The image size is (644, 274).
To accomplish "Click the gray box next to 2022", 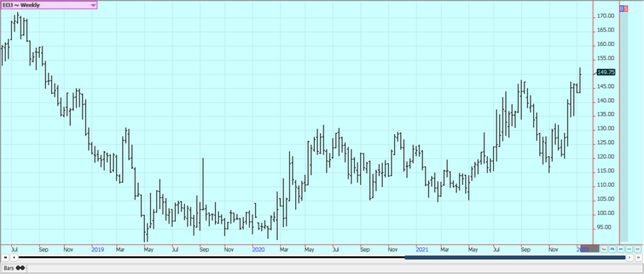I will pyautogui.click(x=590, y=249).
